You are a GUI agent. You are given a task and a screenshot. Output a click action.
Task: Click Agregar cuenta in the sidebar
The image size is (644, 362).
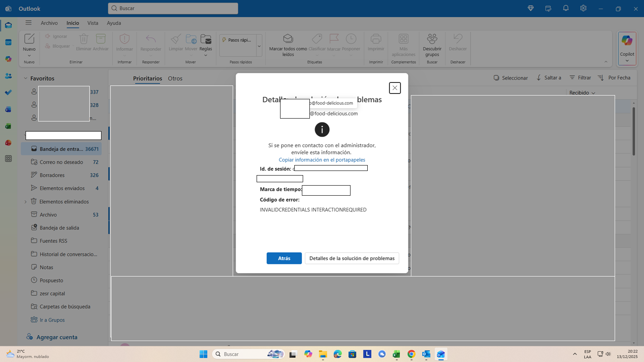(52, 337)
